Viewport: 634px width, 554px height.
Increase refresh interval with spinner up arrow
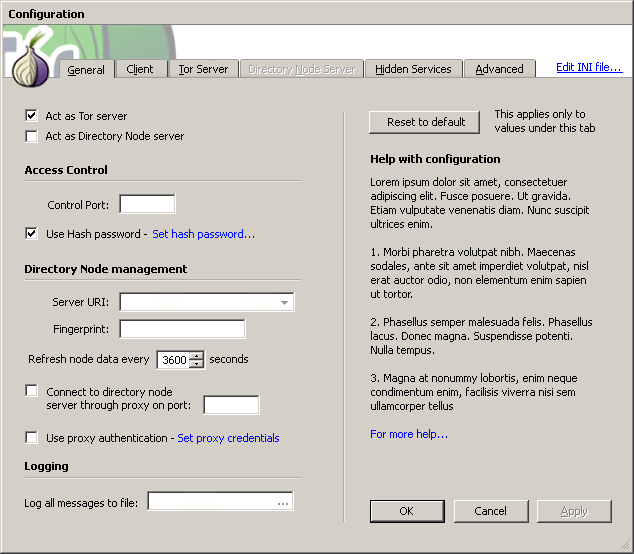coord(196,355)
